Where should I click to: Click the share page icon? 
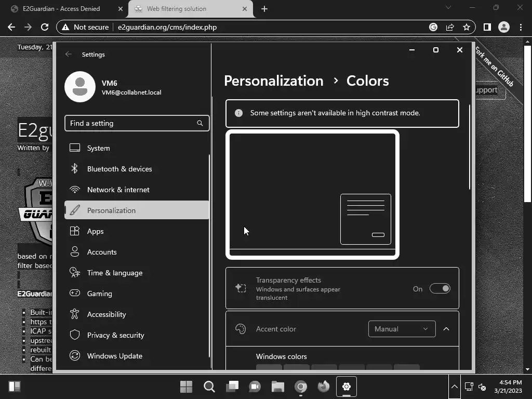[450, 27]
